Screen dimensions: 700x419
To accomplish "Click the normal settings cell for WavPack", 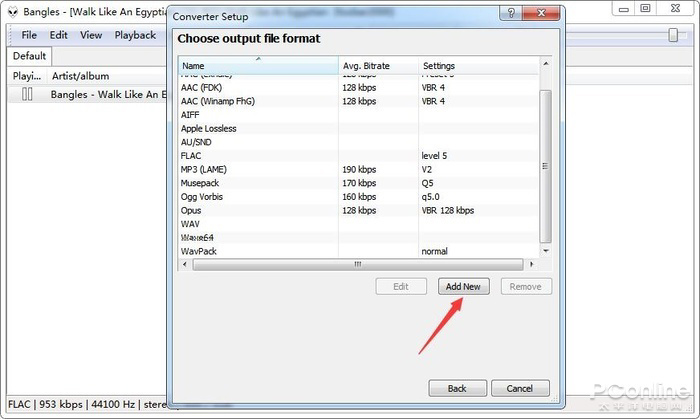I will (434, 251).
